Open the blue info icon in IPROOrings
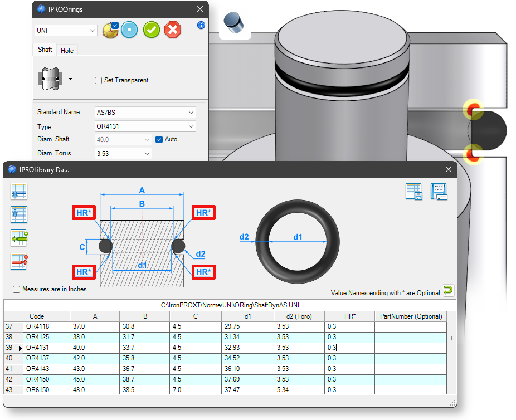Viewport: 516px width, 420px height. click(201, 25)
